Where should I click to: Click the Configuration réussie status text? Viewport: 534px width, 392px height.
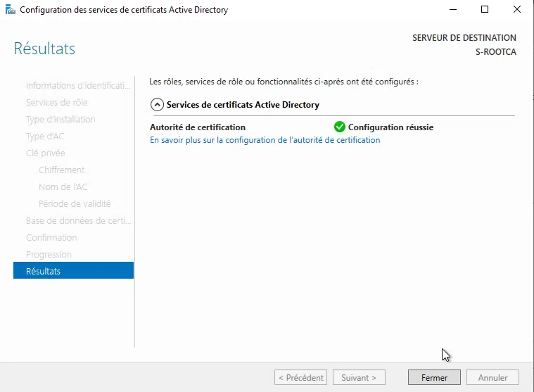coord(390,127)
